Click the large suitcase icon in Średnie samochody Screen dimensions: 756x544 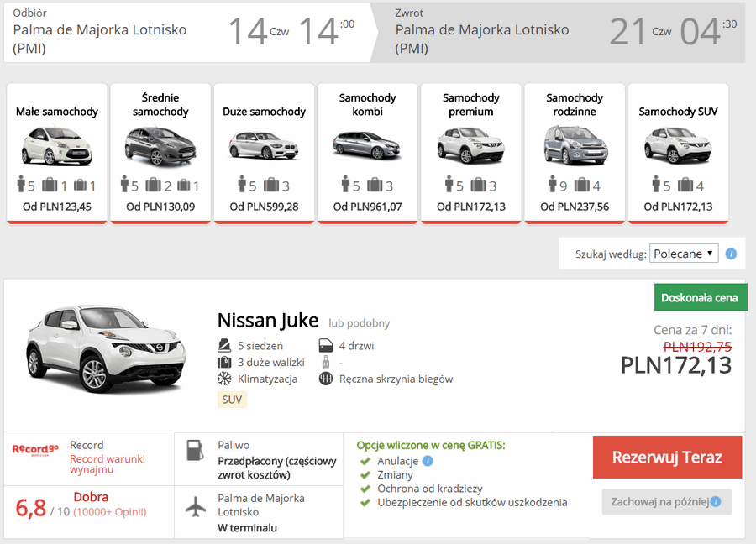coord(154,185)
